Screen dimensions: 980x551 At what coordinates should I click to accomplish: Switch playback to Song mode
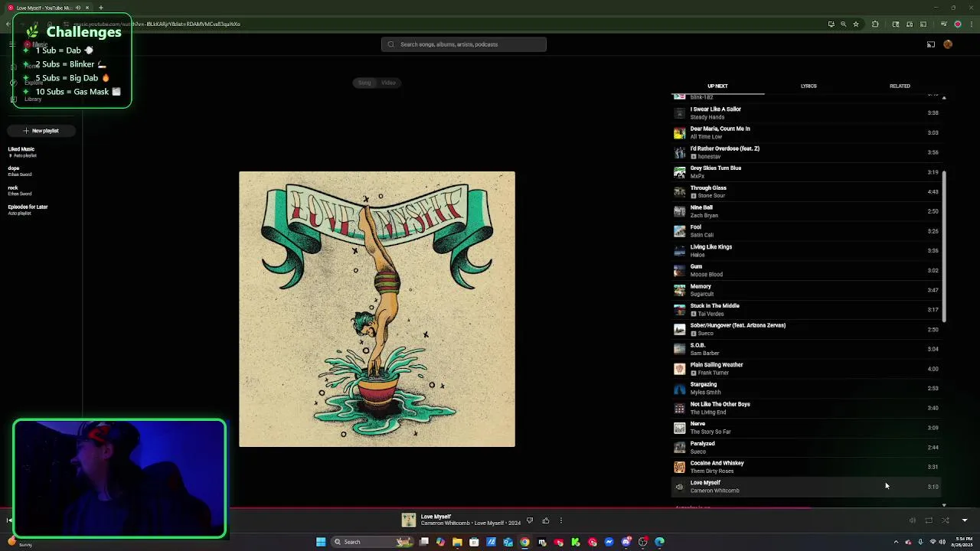364,83
